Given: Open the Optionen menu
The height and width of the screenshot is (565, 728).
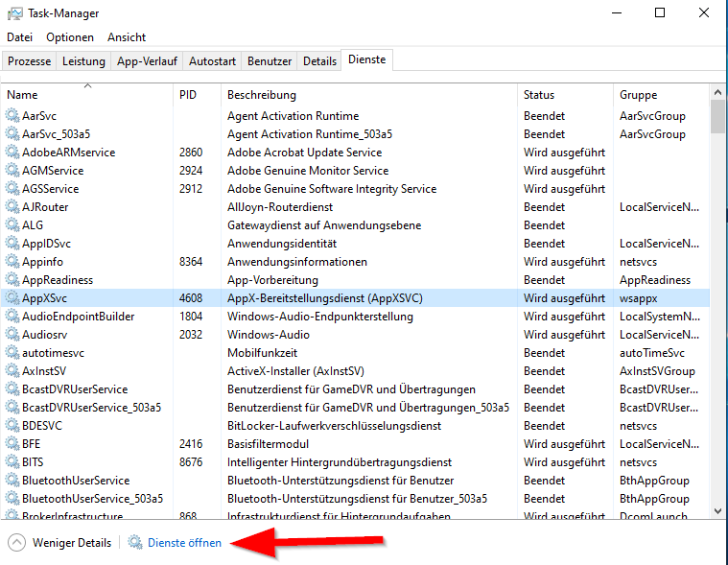Looking at the screenshot, I should [70, 37].
